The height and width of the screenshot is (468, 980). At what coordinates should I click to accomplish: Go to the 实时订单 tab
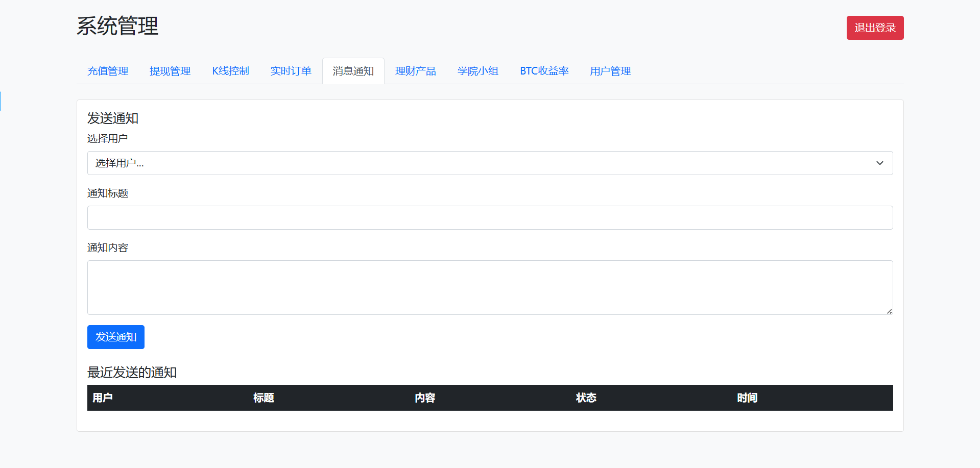291,71
